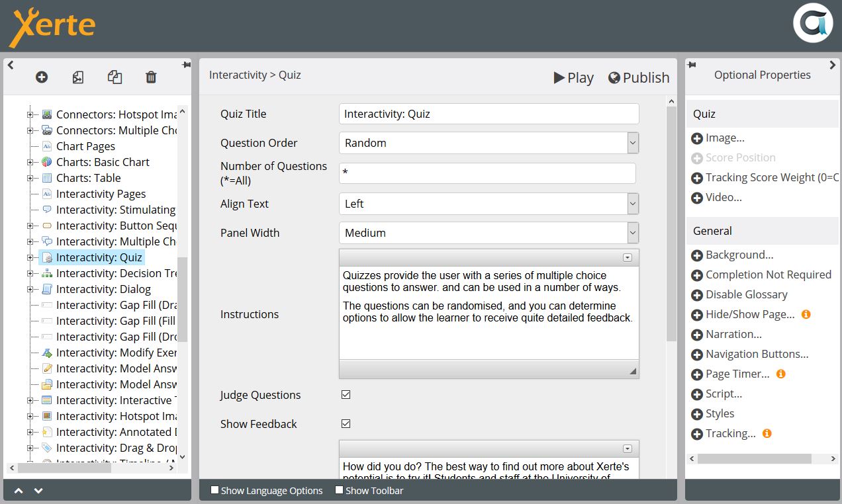
Task: Toggle the Judge Questions checkbox
Action: pos(346,395)
